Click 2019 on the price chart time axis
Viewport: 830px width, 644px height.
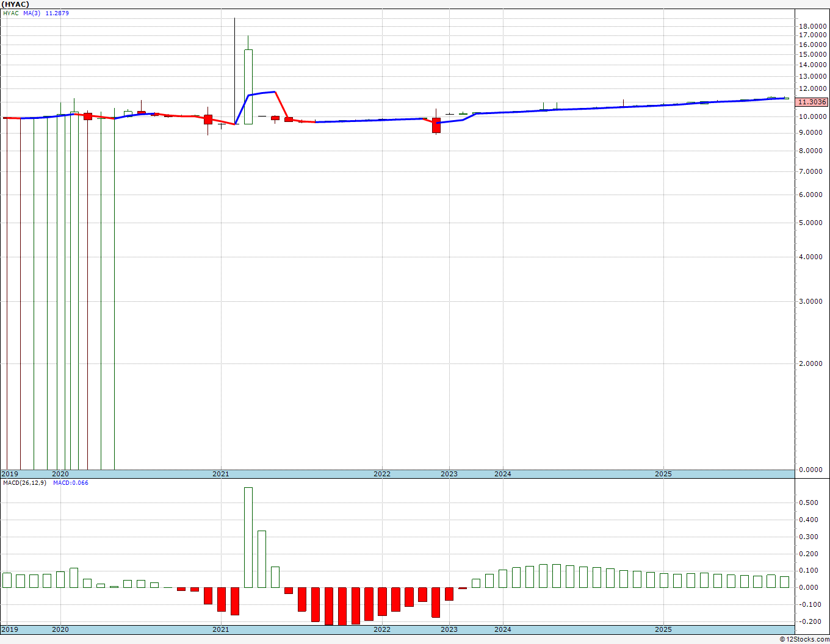point(10,474)
